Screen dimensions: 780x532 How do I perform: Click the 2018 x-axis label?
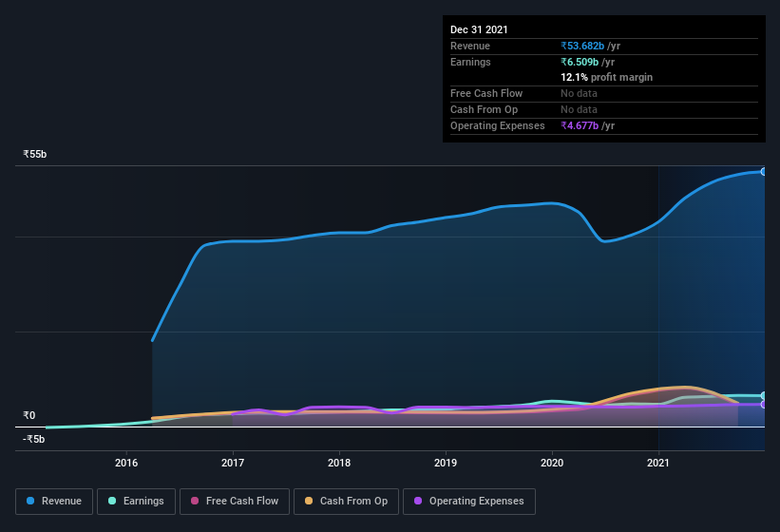coord(339,463)
